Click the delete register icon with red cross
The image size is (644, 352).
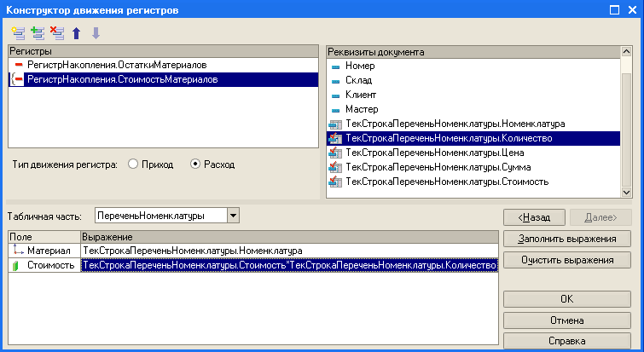click(56, 32)
